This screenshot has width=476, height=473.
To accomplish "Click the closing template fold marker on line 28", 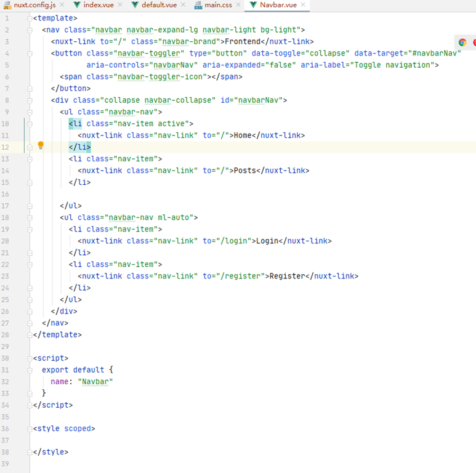I will [x=30, y=335].
